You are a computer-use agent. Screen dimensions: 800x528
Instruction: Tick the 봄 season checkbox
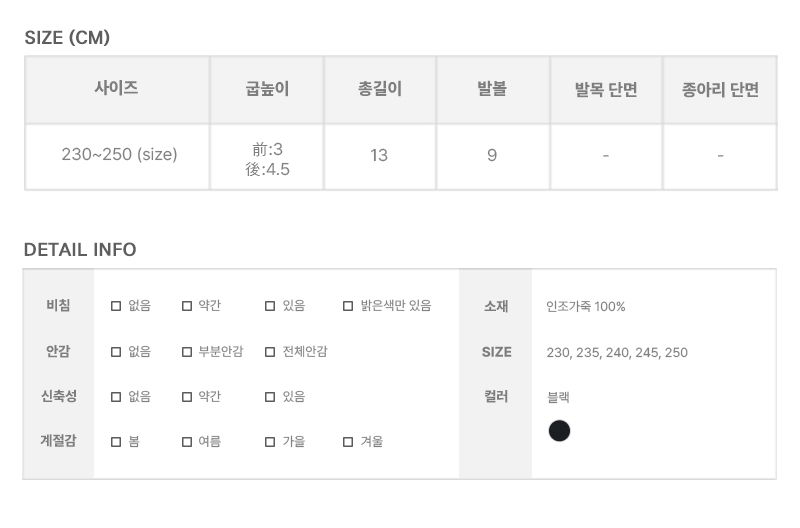coord(116,441)
